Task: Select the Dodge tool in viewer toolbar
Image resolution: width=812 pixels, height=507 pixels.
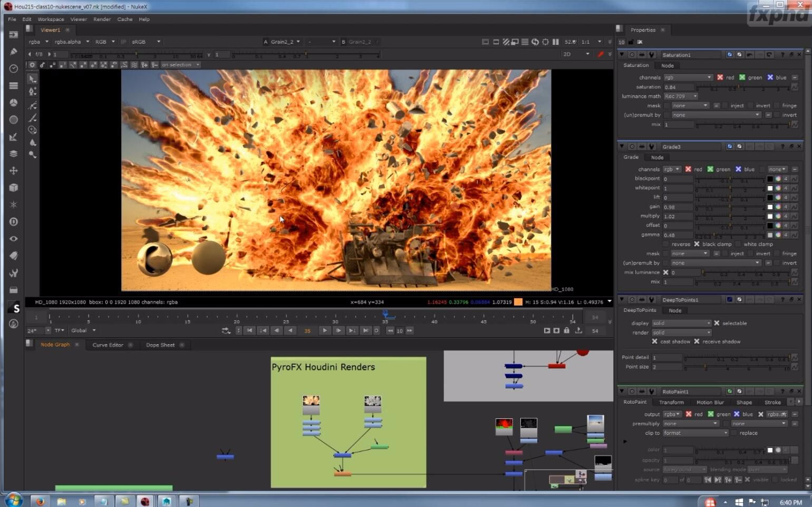Action: pyautogui.click(x=33, y=154)
